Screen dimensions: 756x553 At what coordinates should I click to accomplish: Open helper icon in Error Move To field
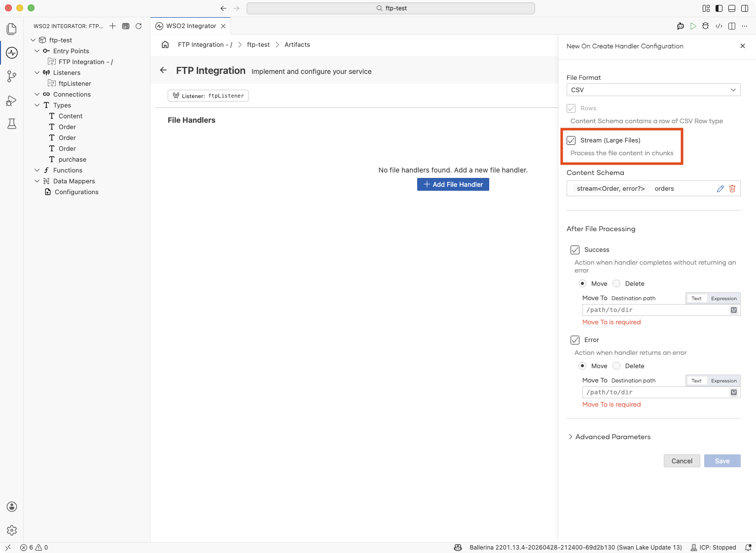[734, 392]
